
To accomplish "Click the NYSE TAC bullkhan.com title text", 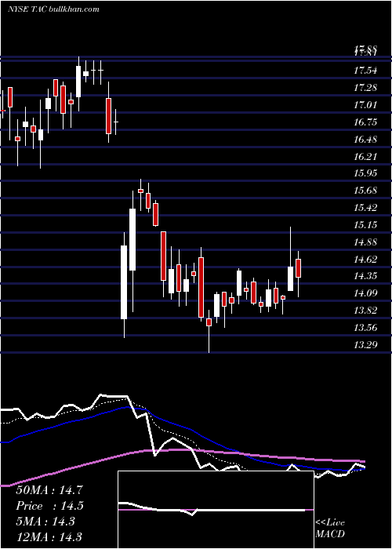I will coord(53,9).
